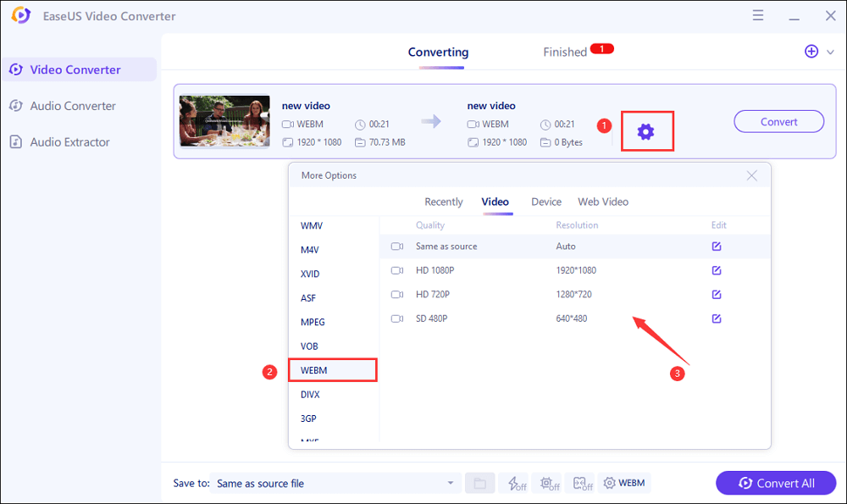Open WEBM output format selector at bottom

point(624,484)
